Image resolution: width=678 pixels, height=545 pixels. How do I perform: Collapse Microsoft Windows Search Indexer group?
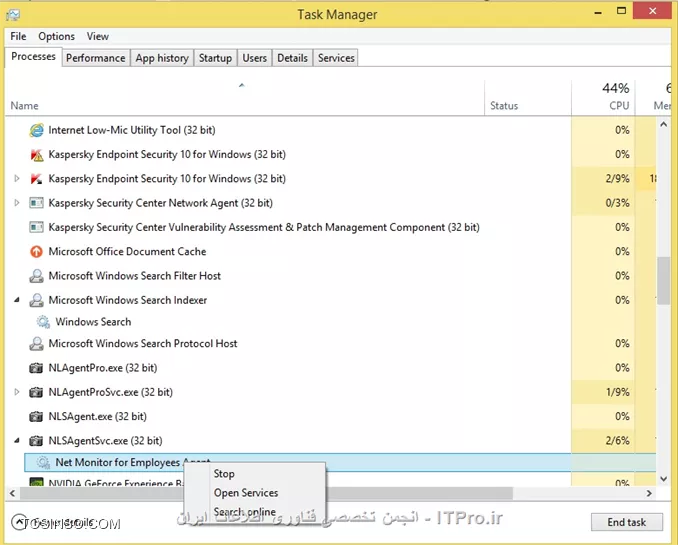click(17, 300)
